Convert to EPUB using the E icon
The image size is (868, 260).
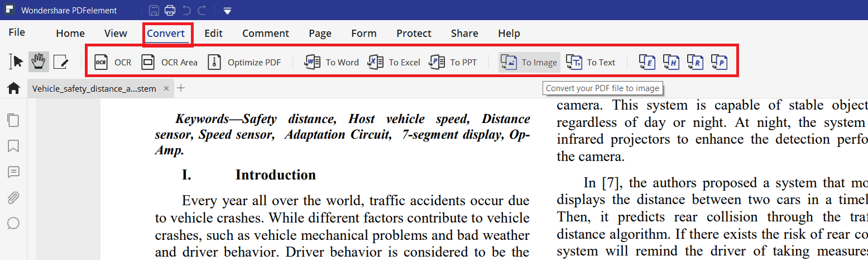[646, 62]
